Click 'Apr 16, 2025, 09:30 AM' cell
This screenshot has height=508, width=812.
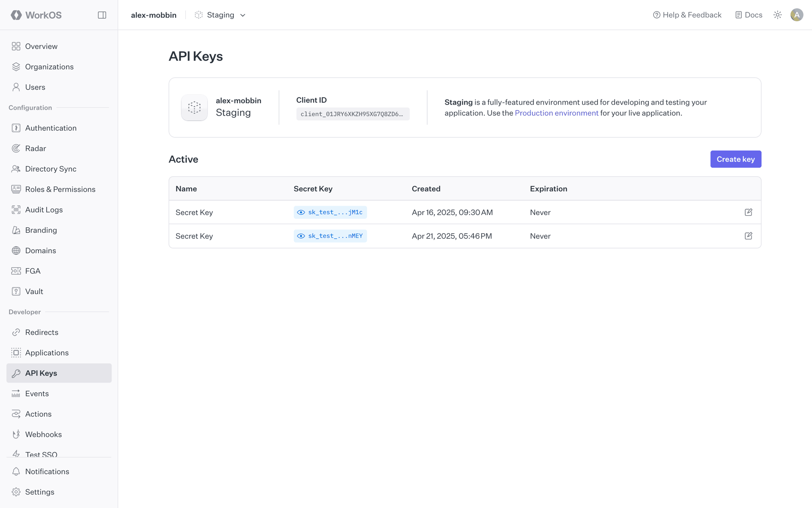pyautogui.click(x=452, y=212)
